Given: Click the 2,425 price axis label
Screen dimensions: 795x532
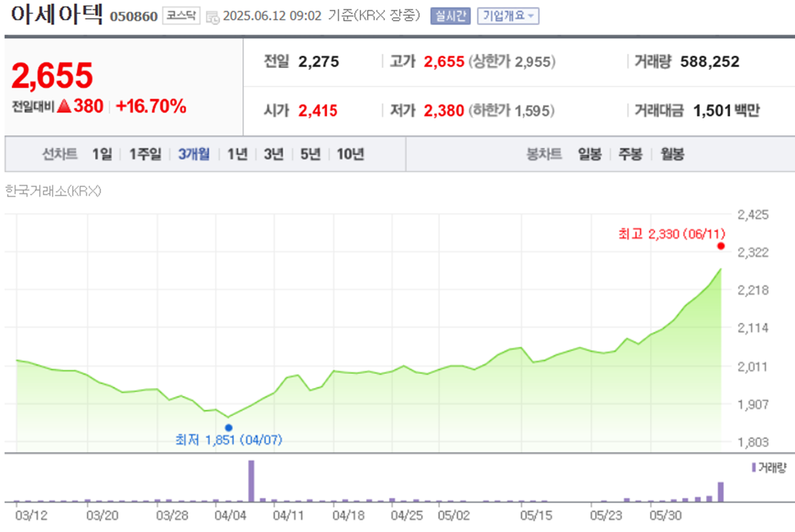Looking at the screenshot, I should tap(753, 214).
